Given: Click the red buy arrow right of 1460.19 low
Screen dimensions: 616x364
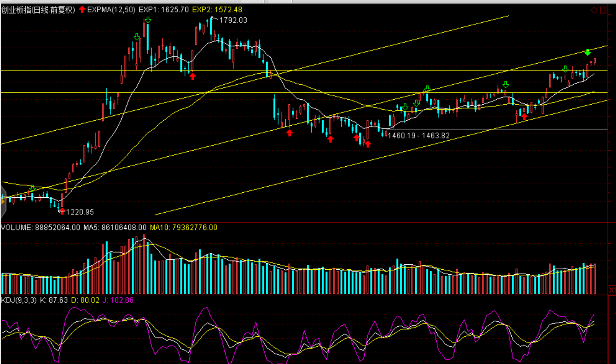Looking at the screenshot, I should [x=524, y=117].
